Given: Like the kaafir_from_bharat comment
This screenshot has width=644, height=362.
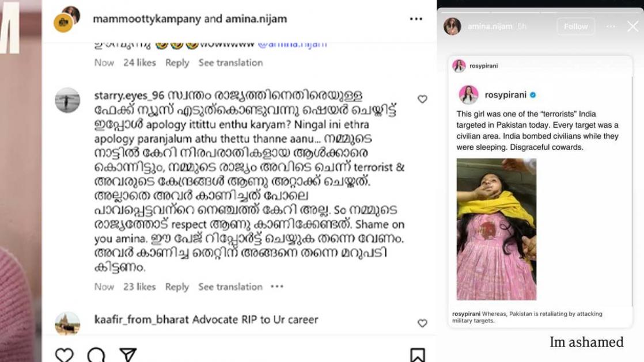Looking at the screenshot, I should point(422,323).
